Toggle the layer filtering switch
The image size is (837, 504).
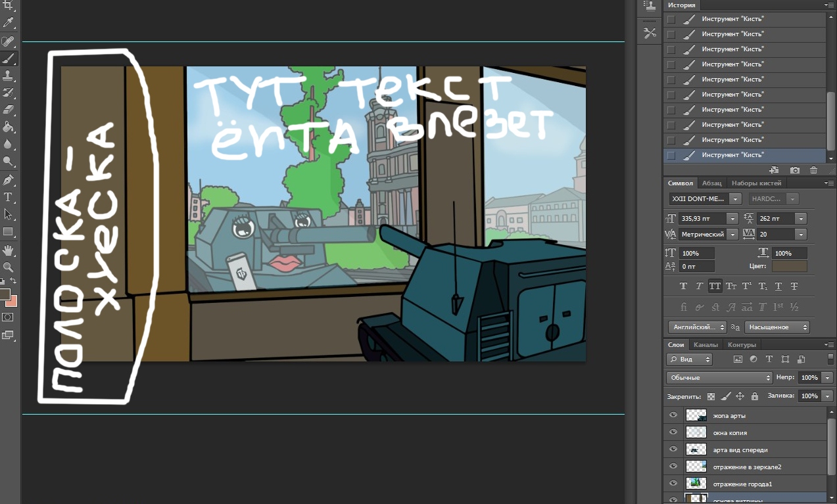pyautogui.click(x=830, y=359)
